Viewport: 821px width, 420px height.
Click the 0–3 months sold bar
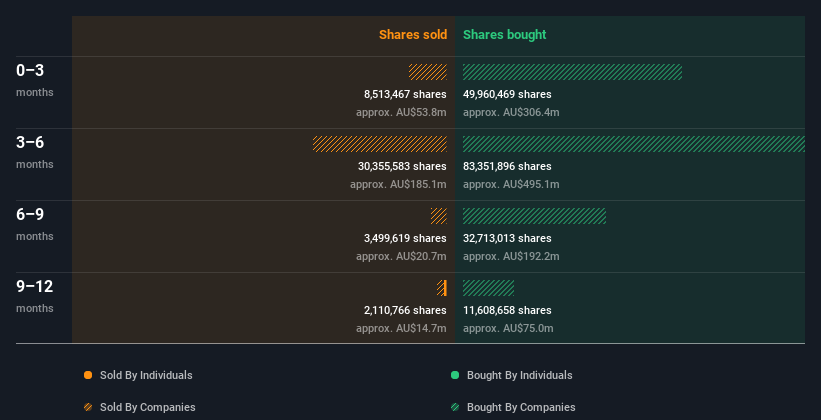(428, 72)
